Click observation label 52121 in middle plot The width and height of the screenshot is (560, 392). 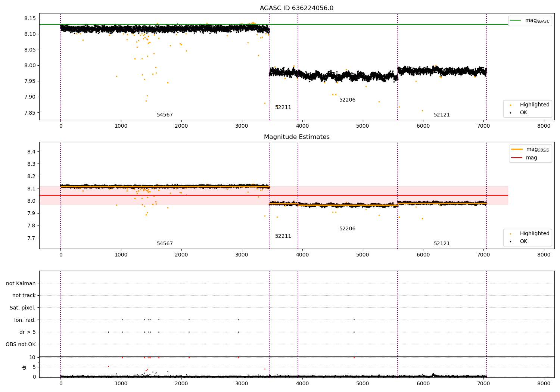click(x=442, y=244)
